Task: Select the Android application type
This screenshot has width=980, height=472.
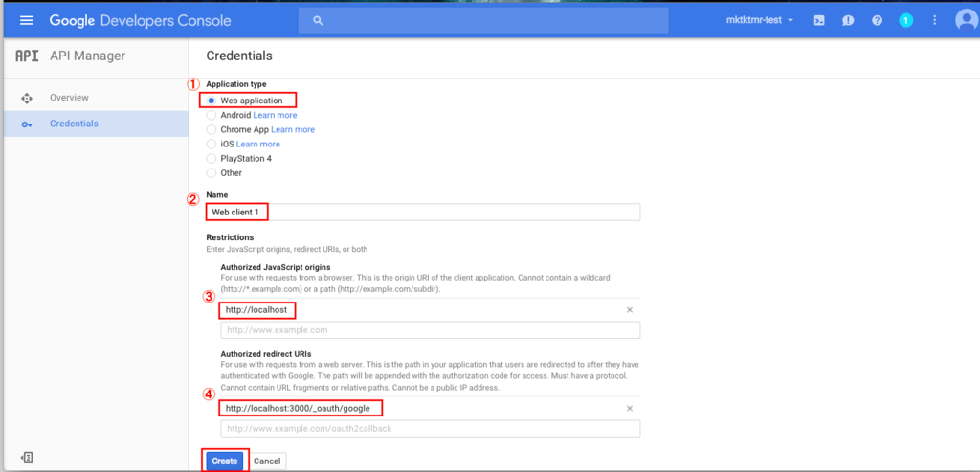Action: click(212, 115)
